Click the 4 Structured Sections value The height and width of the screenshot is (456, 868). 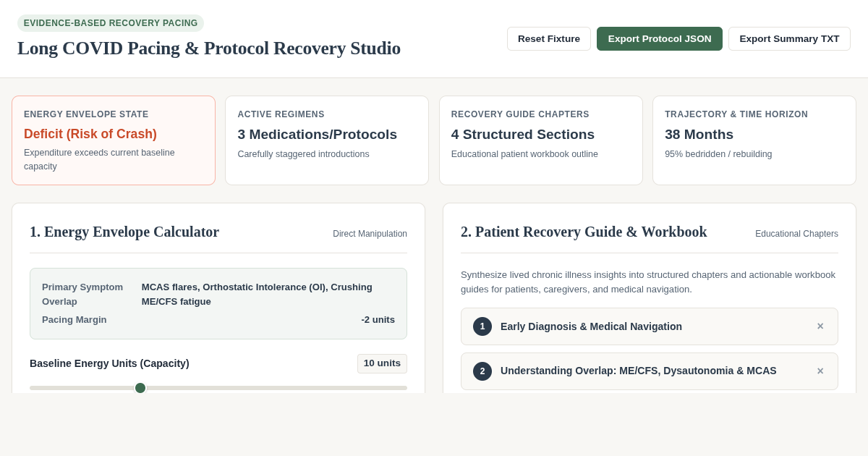coord(523,135)
